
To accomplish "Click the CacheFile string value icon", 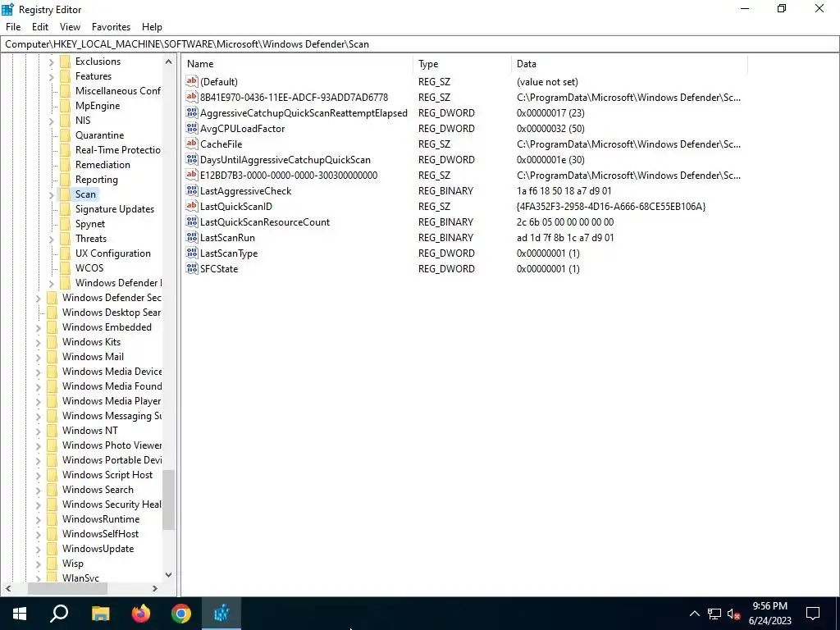I will (192, 144).
